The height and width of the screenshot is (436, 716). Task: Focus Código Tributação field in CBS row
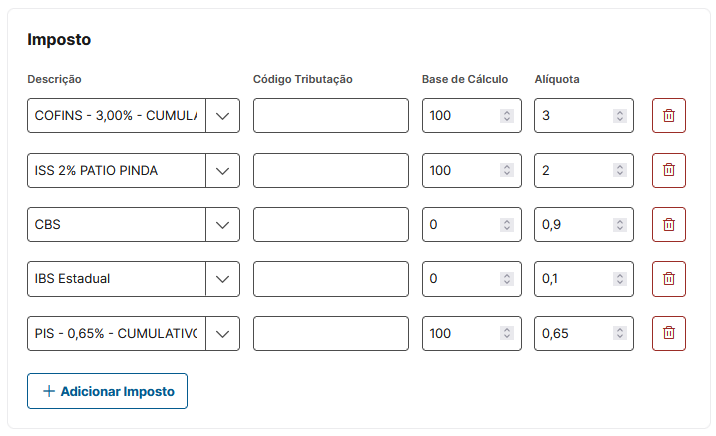(x=330, y=225)
